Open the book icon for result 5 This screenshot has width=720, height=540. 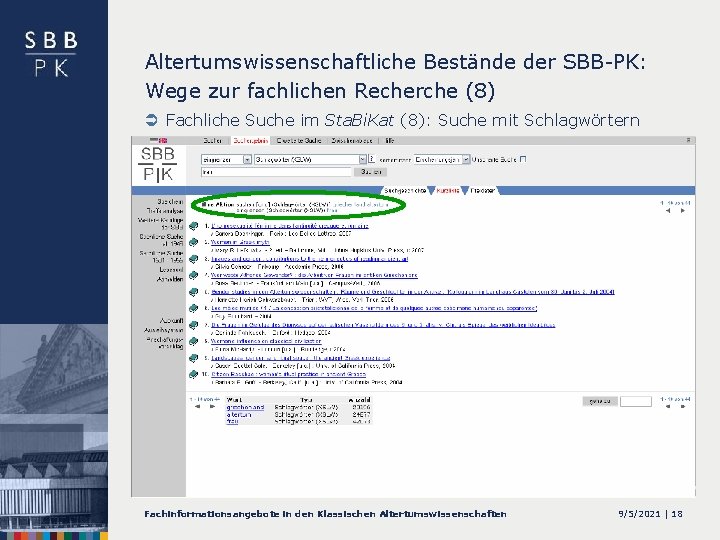[193, 292]
